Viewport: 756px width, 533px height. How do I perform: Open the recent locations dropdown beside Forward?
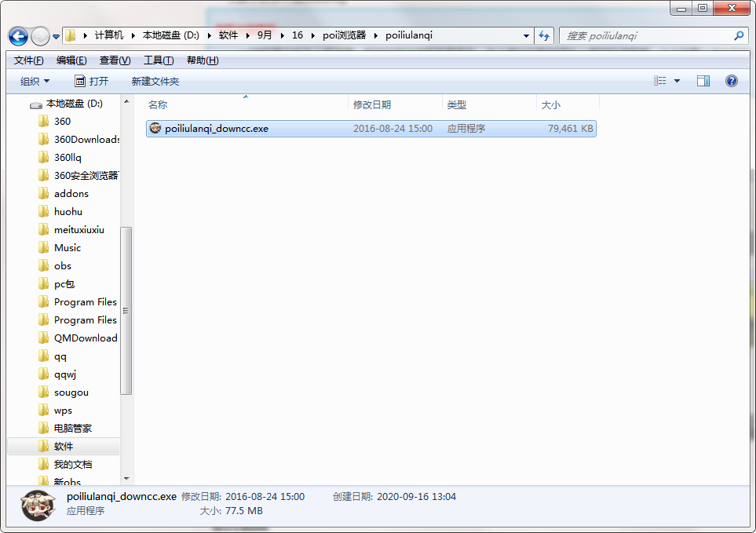(56, 37)
